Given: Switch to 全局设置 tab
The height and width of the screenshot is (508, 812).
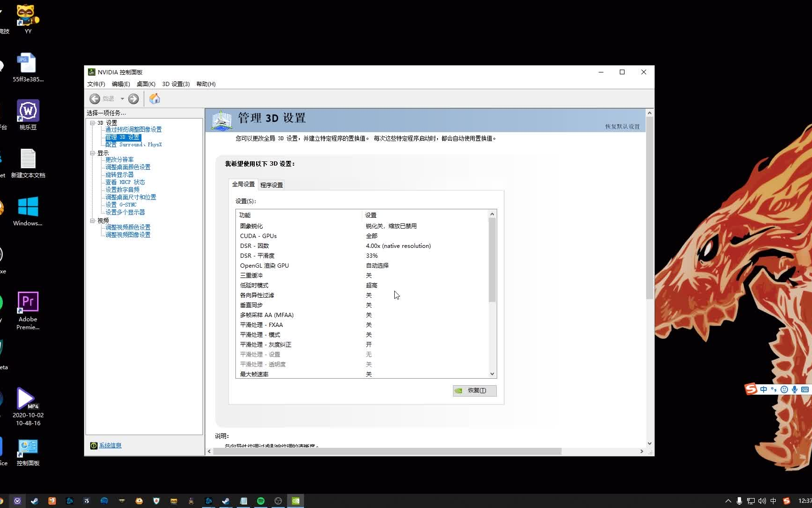Looking at the screenshot, I should [243, 184].
